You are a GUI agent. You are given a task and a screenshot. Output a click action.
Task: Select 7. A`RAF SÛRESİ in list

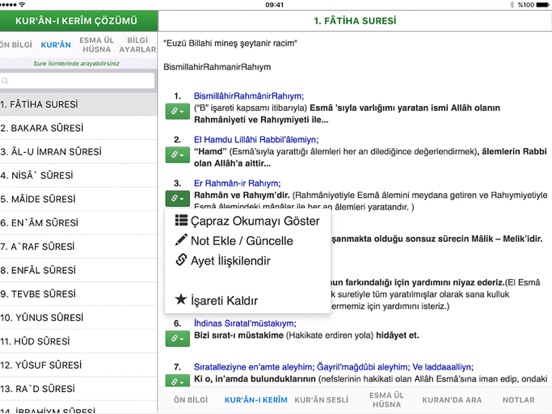coord(79,246)
